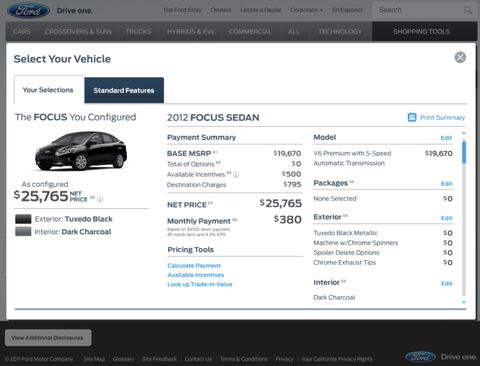
Task: Open Your California Privacy Rights link
Action: [x=337, y=359]
